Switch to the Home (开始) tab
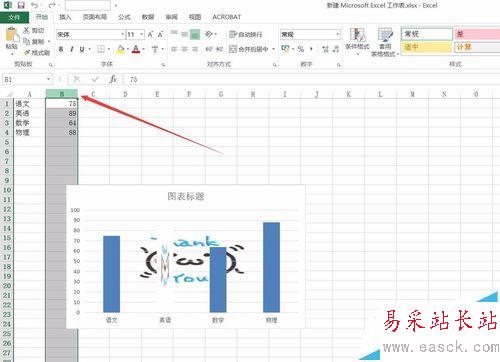500x362 pixels. [x=42, y=17]
